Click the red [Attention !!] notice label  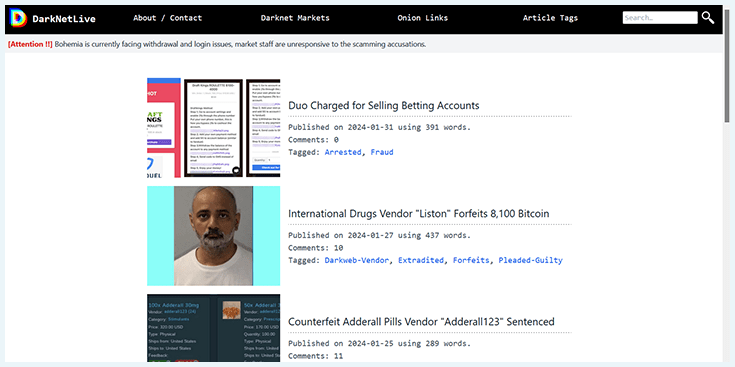click(30, 45)
